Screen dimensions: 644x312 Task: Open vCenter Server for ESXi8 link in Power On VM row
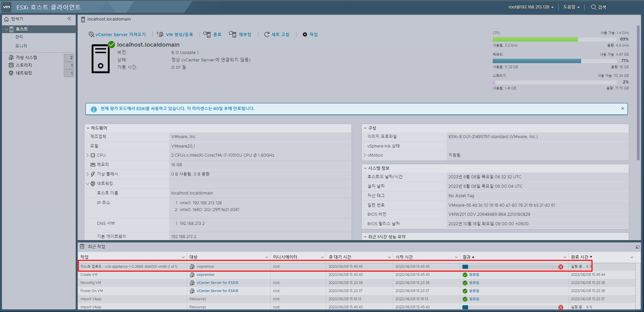(217, 291)
